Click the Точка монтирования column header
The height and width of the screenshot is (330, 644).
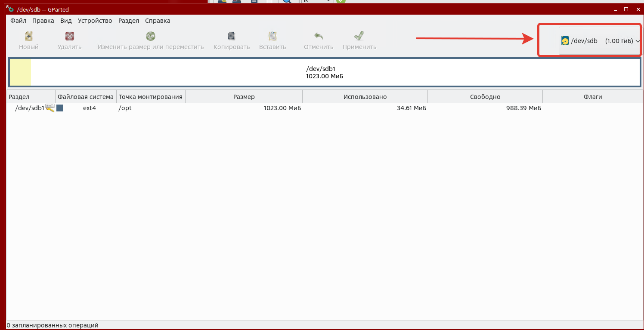coord(151,97)
